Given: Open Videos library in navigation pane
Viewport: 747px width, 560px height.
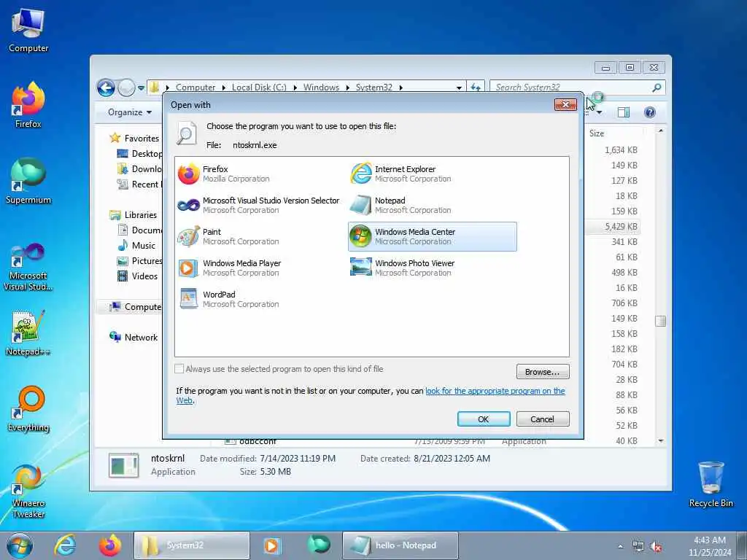Looking at the screenshot, I should pyautogui.click(x=144, y=276).
